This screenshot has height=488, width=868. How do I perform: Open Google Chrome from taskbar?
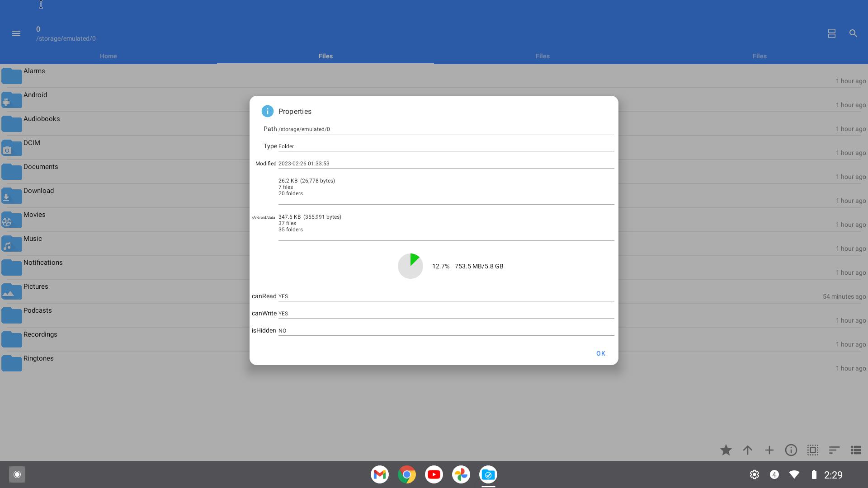tap(406, 475)
